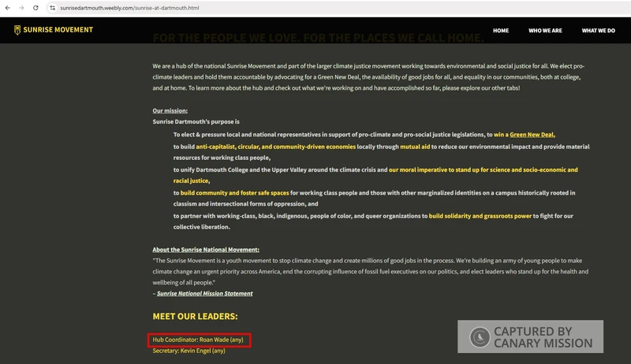
Task: Follow the Green New Deal link
Action: [532, 135]
